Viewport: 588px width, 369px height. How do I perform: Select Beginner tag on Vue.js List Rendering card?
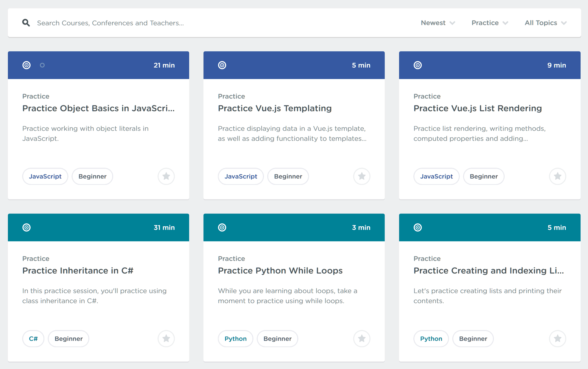484,176
